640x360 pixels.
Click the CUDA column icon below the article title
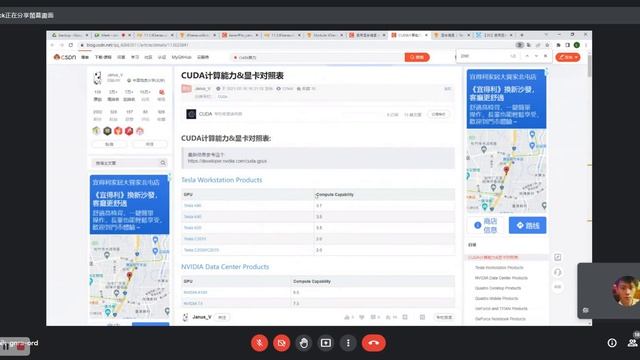(x=191, y=114)
